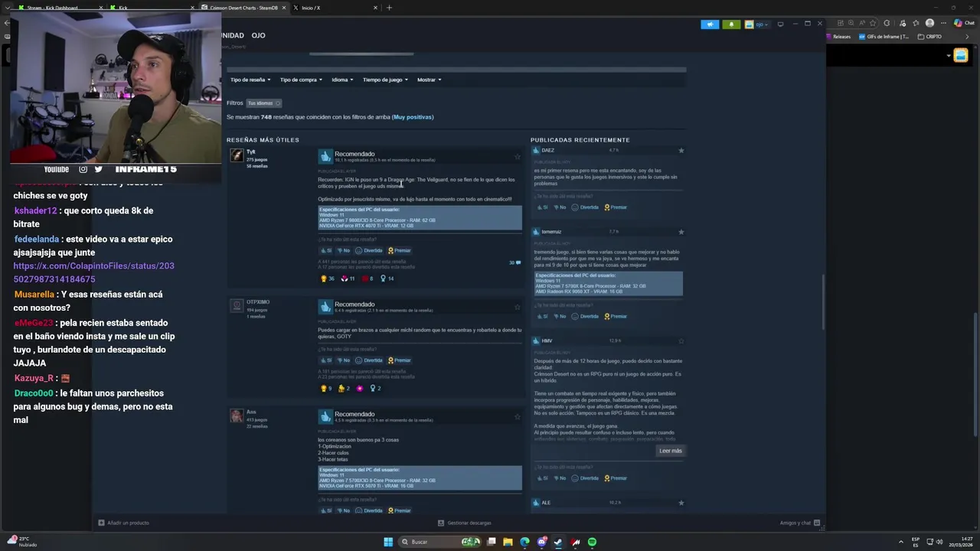The image size is (980, 551).
Task: Vote 'No' on HMV's recent review
Action: pyautogui.click(x=560, y=478)
